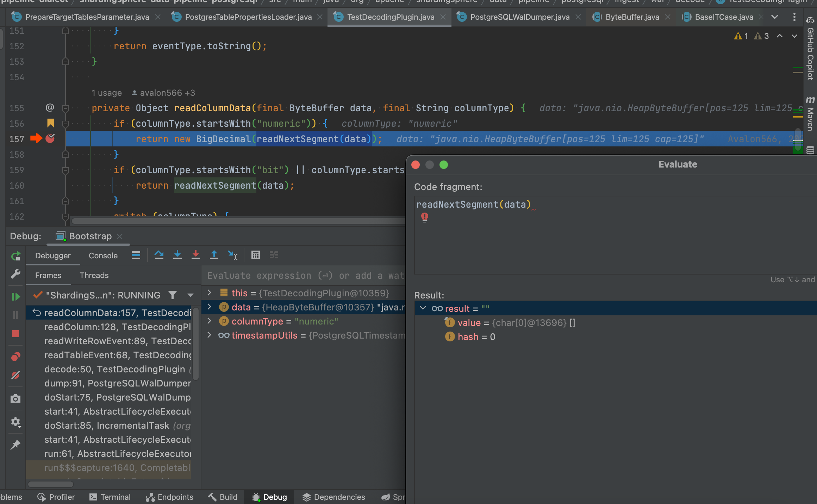Viewport: 817px width, 504px height.
Task: Expand the 'data' variable node
Action: [x=209, y=307]
